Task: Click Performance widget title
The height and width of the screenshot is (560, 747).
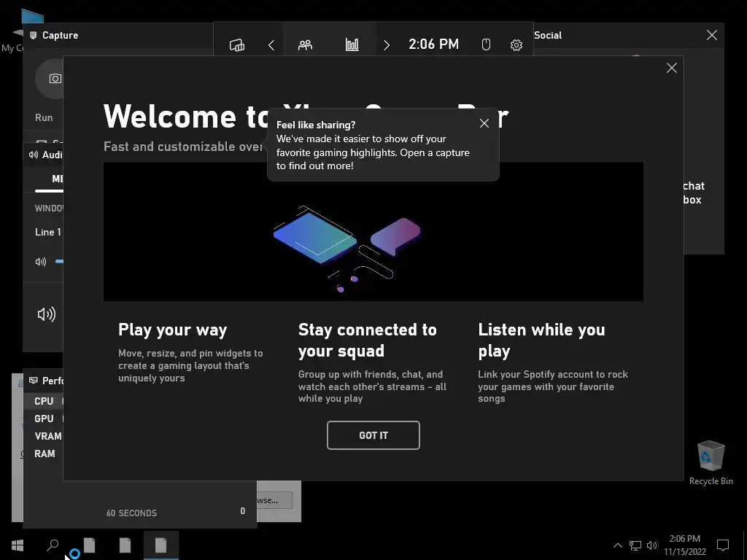Action: coord(53,381)
